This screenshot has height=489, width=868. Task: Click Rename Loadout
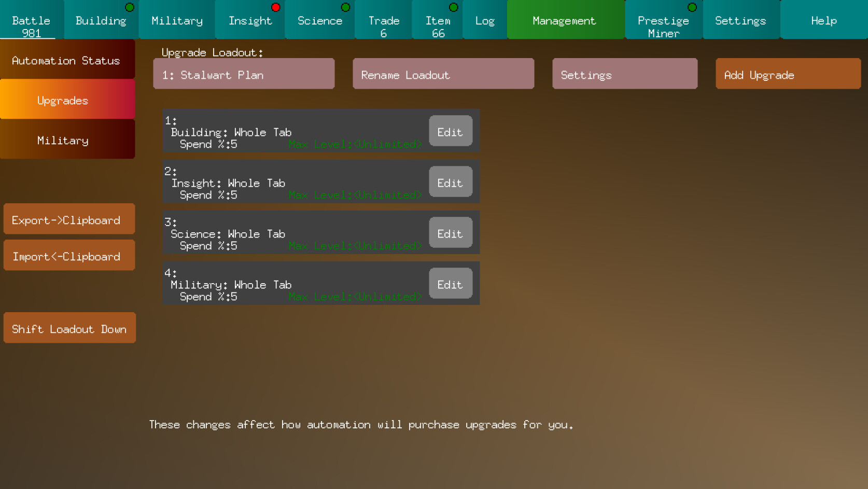(x=443, y=74)
